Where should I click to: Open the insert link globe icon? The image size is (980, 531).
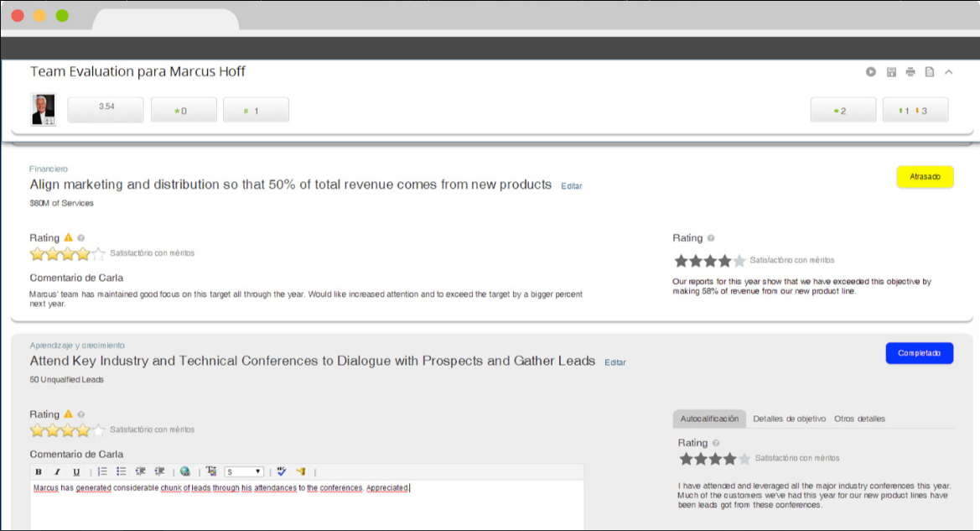(185, 471)
